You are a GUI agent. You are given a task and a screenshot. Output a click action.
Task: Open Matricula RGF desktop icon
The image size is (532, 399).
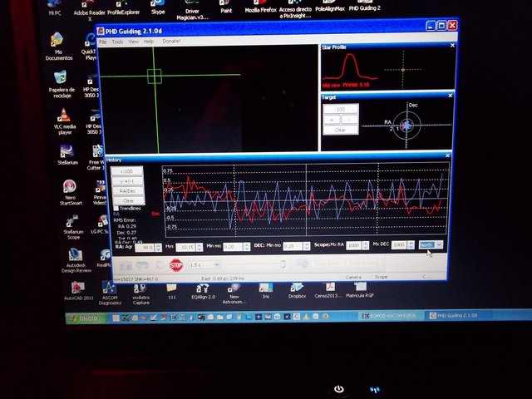[360, 290]
